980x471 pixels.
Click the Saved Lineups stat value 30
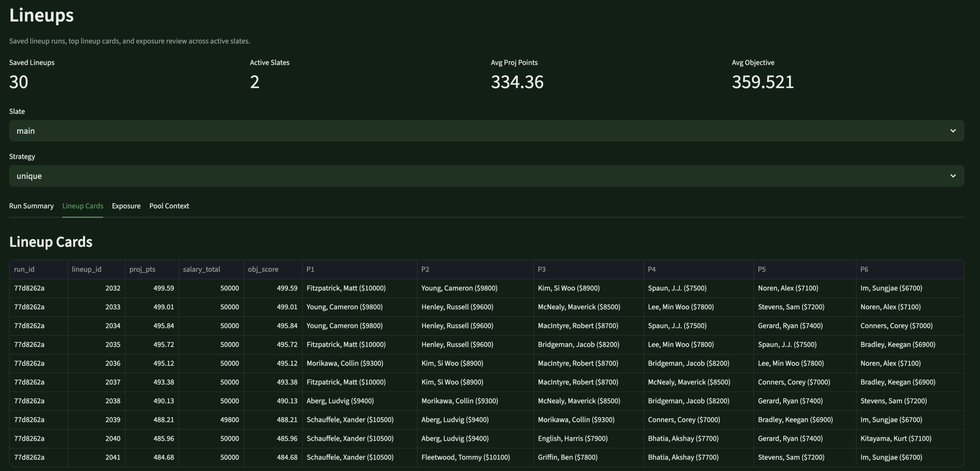19,82
